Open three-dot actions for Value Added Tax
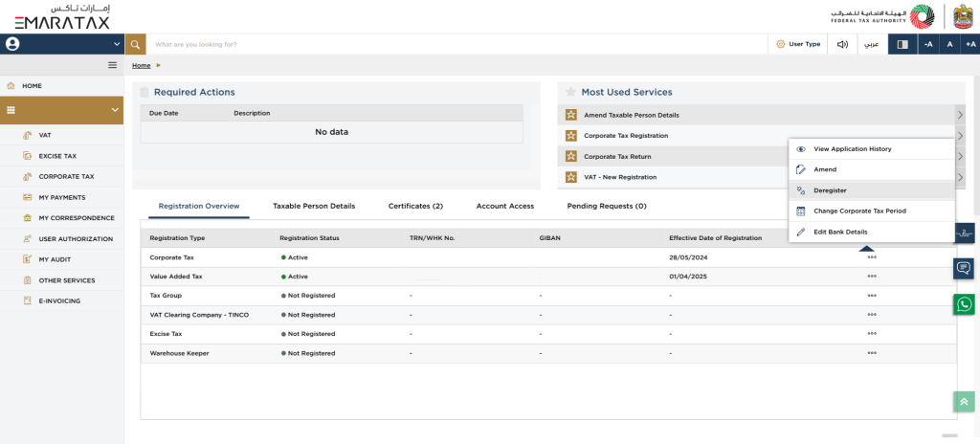The height and width of the screenshot is (444, 980). [872, 276]
